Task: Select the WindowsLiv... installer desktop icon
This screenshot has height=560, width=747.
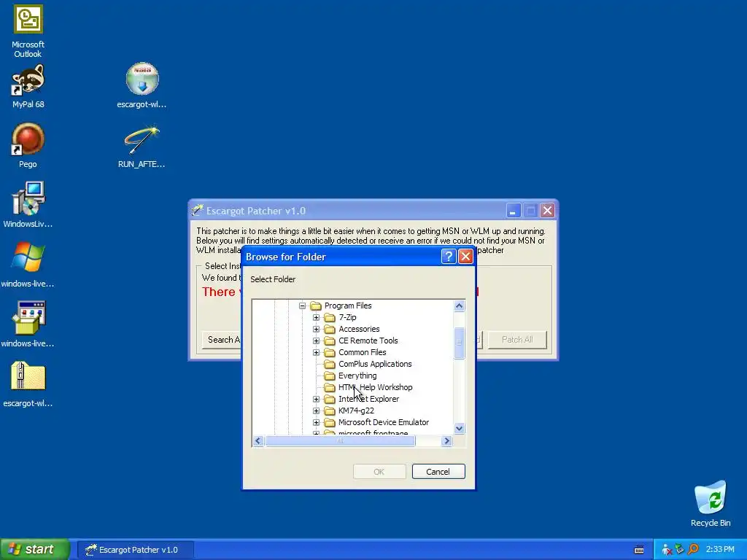Action: point(28,205)
